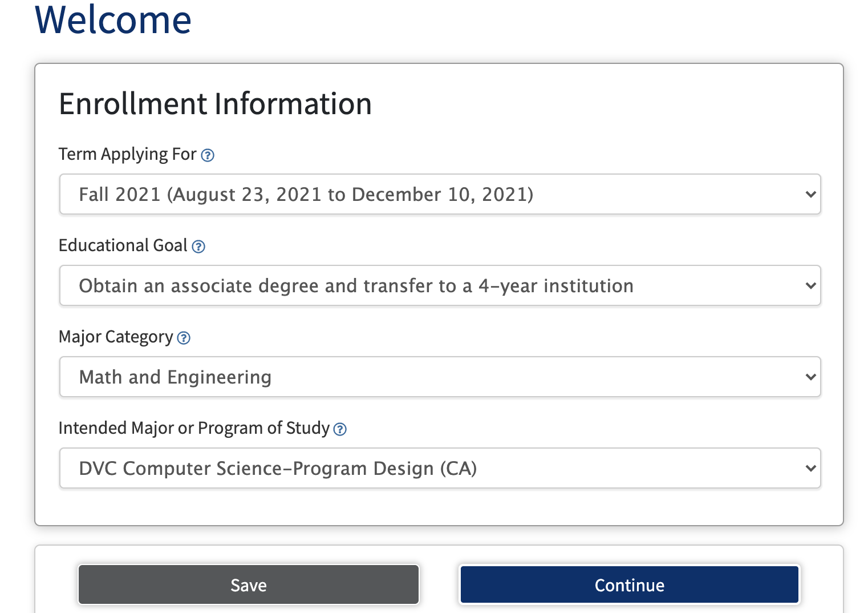Click "Intended Major or Program of Study" label

[194, 429]
